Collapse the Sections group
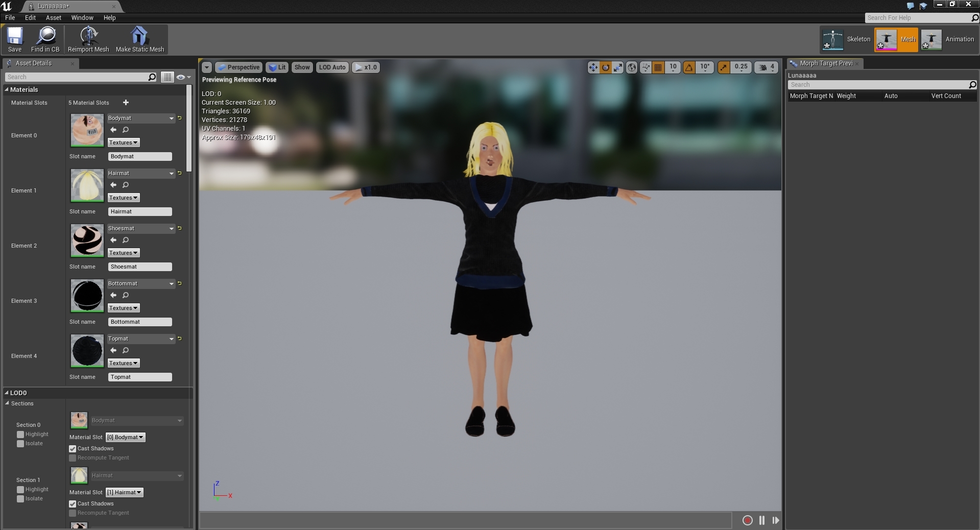 point(7,403)
